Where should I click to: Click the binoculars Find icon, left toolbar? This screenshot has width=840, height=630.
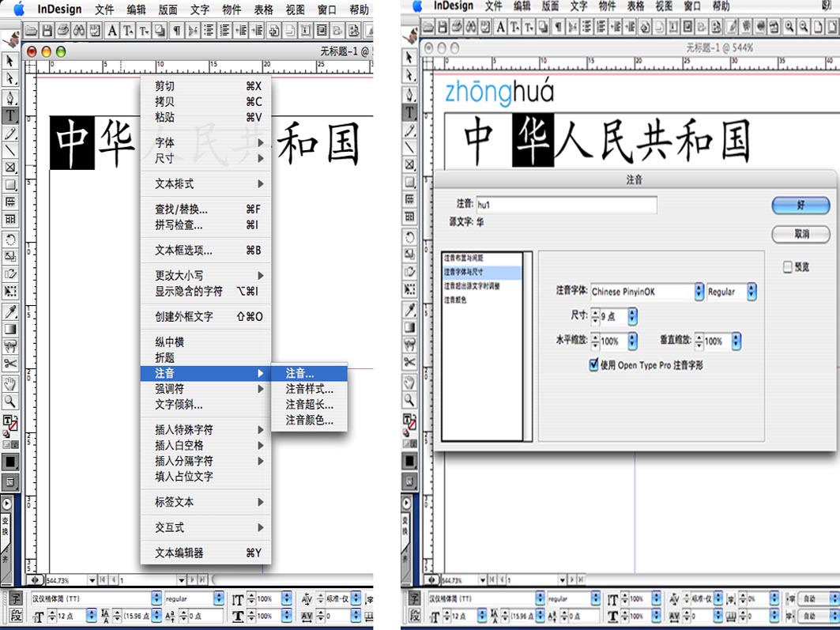pyautogui.click(x=78, y=31)
